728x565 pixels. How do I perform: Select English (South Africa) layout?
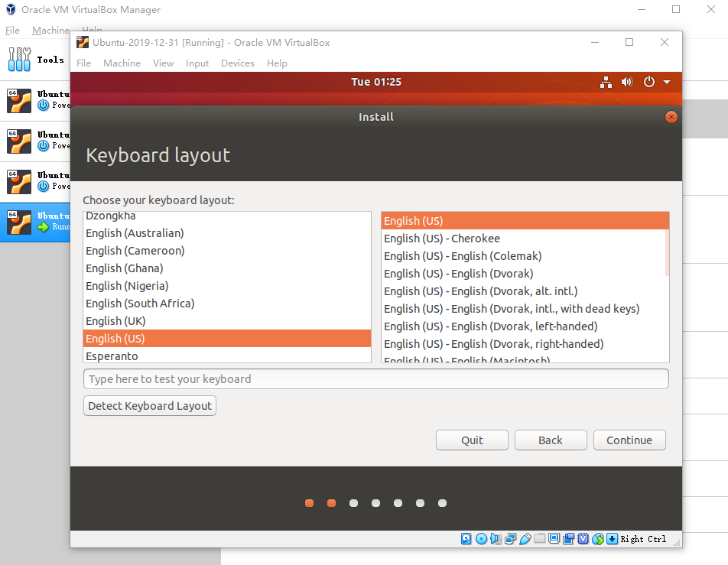(227, 304)
